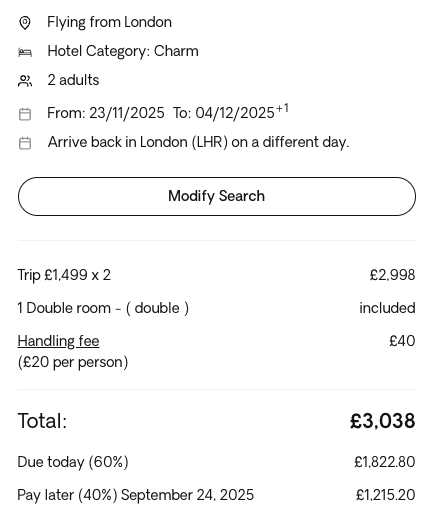Click the travellers people icon
The image size is (438, 517).
[x=25, y=81]
